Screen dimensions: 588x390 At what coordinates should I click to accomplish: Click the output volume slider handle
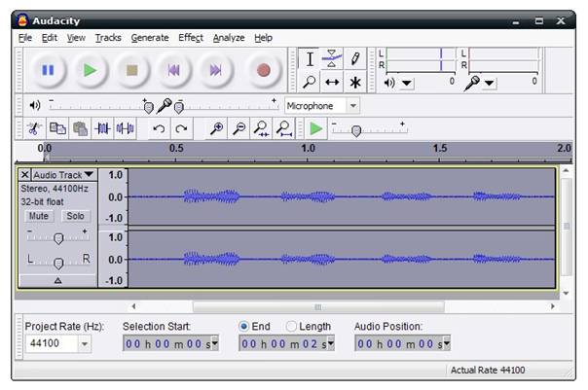coord(149,108)
